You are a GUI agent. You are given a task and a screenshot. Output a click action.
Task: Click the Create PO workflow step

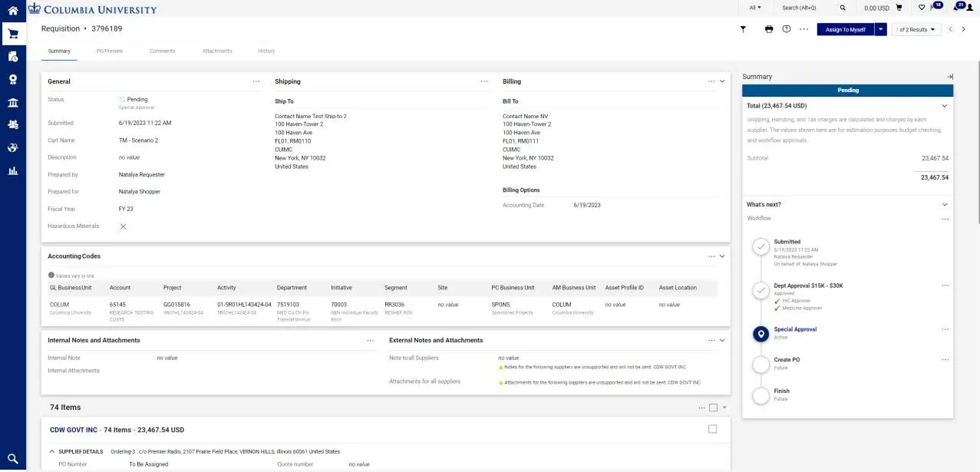(787, 359)
